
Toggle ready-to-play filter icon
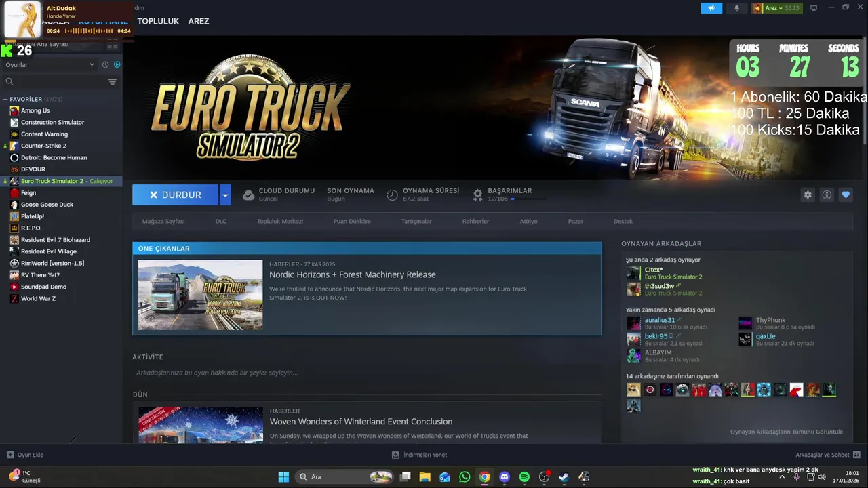pyautogui.click(x=117, y=64)
